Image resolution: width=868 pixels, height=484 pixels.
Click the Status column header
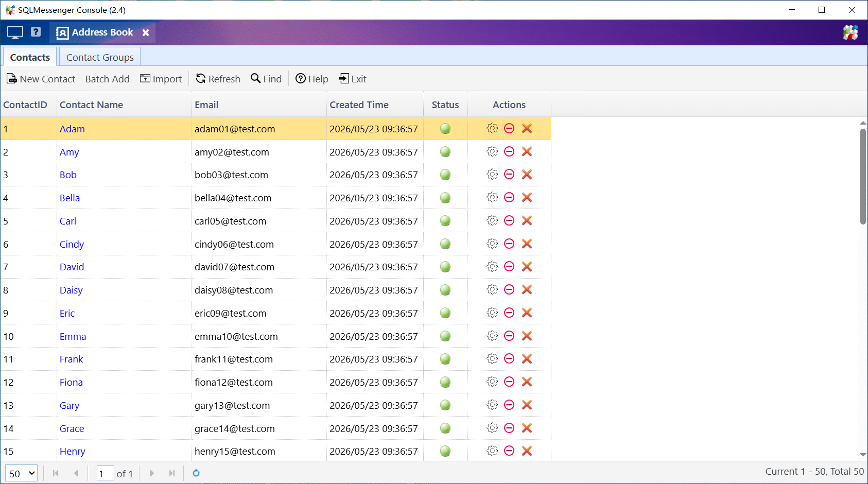pos(445,105)
